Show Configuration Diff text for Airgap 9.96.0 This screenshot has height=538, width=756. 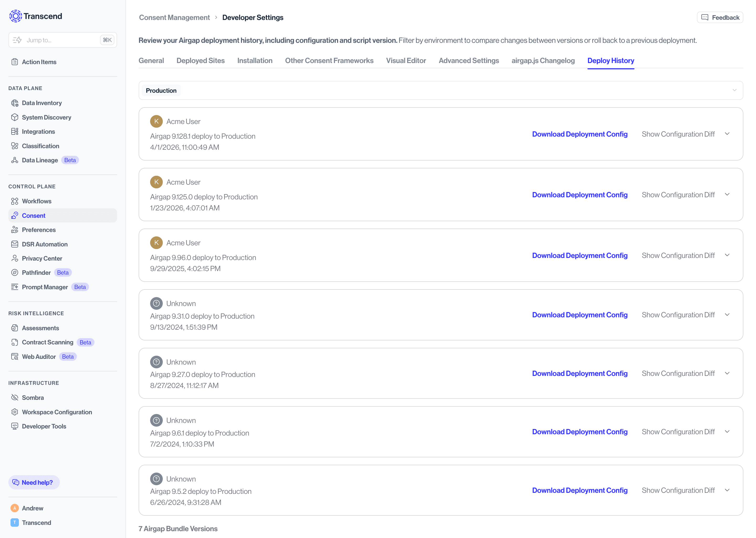click(x=678, y=255)
